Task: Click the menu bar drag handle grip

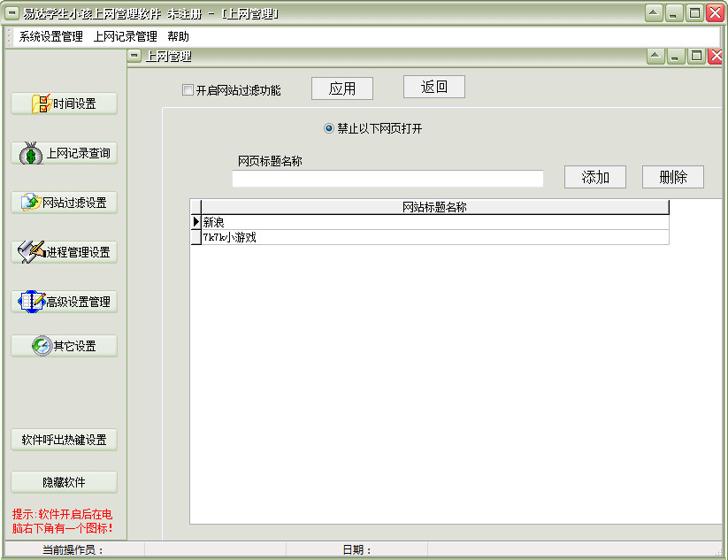Action: tap(10, 36)
